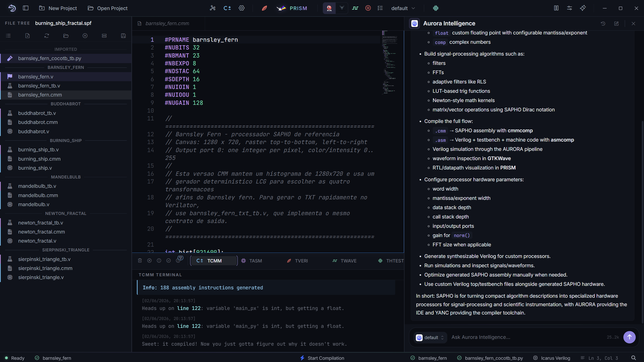The image size is (644, 362).
Task: Collapse the IMPORTED section header
Action: (x=66, y=49)
